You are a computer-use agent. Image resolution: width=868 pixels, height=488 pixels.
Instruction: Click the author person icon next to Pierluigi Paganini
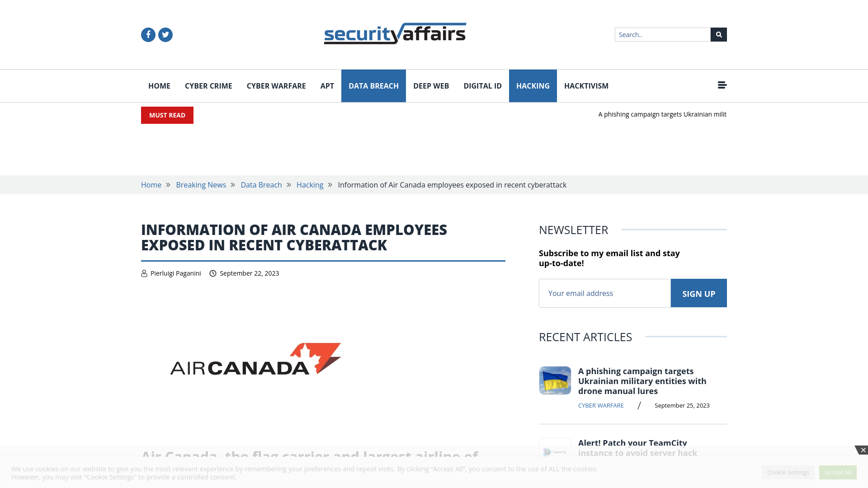144,273
